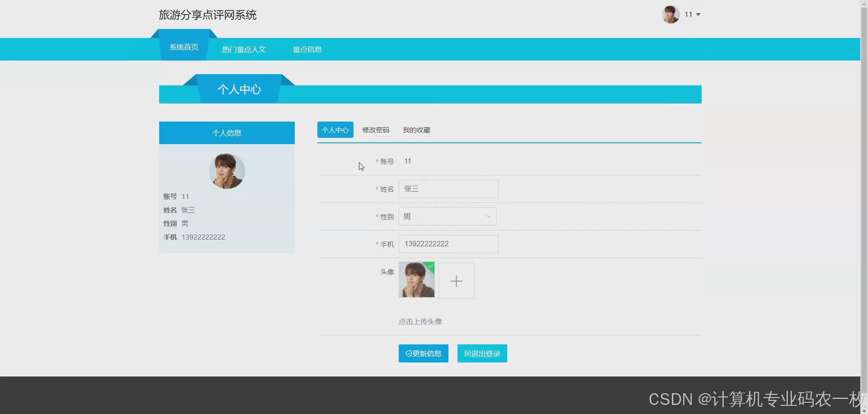Click the 退出登录 button
The width and height of the screenshot is (868, 414).
[482, 353]
